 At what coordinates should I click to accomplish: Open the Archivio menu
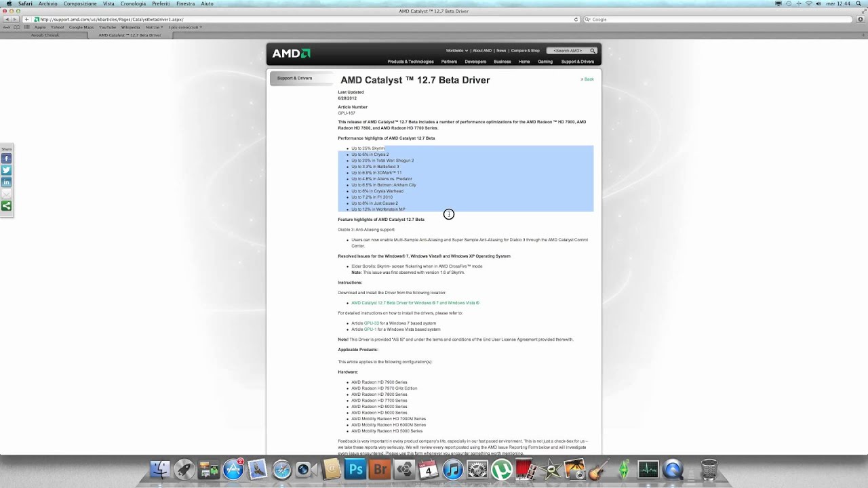click(48, 3)
